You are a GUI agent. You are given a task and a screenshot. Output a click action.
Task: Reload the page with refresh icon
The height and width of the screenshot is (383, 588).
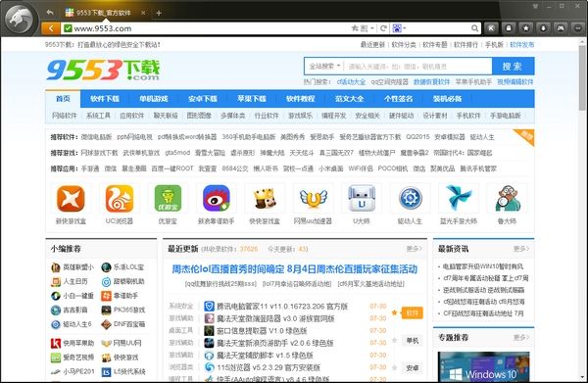click(x=383, y=28)
